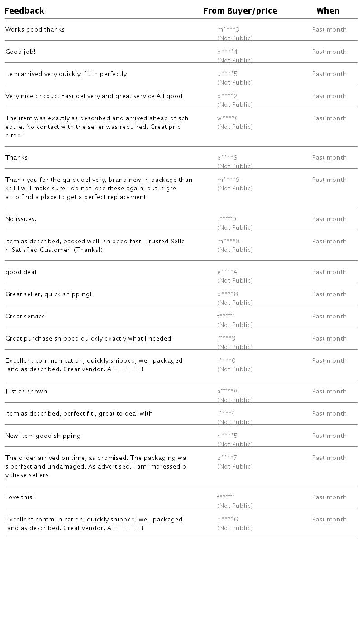The height and width of the screenshot is (644, 362).
Task: Click the From Buyer/price column header
Action: pos(240,11)
